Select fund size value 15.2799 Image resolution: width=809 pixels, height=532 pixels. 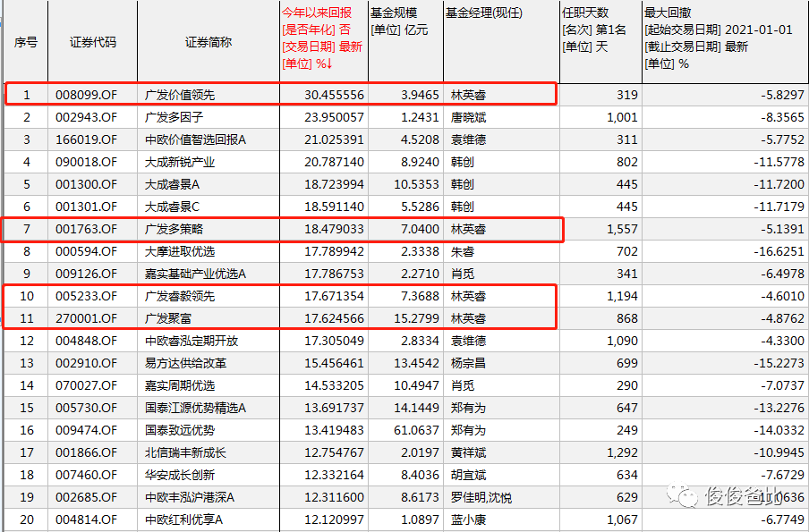click(417, 318)
